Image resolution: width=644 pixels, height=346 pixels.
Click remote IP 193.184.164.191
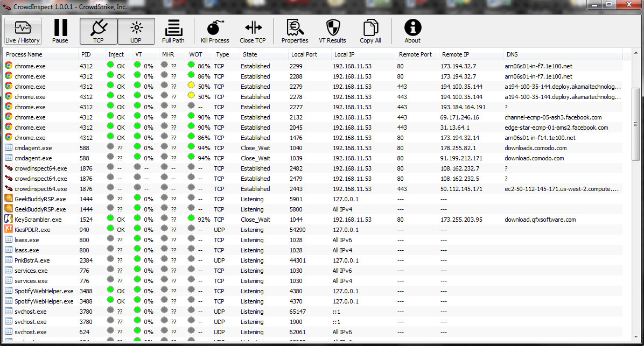(x=463, y=107)
